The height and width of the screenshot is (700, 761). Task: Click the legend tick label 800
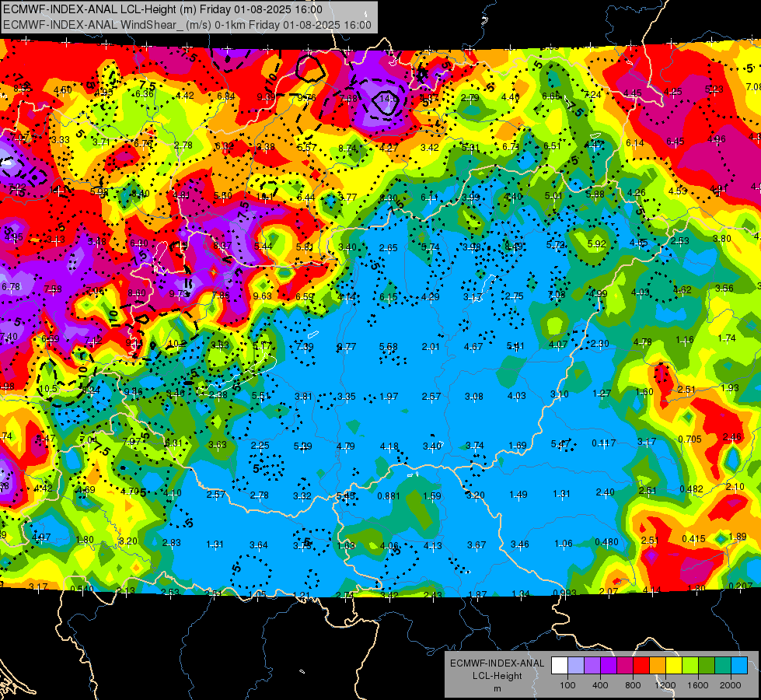click(633, 685)
